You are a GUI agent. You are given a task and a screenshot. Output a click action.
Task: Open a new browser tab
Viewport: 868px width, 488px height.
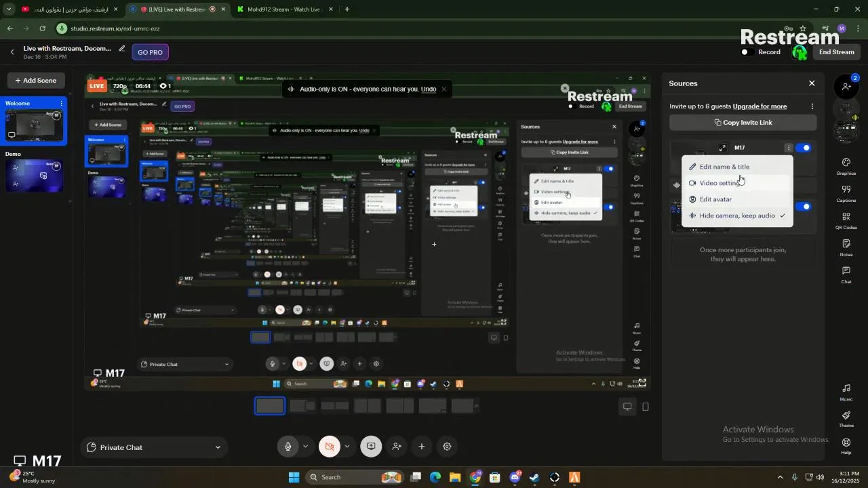pos(347,9)
